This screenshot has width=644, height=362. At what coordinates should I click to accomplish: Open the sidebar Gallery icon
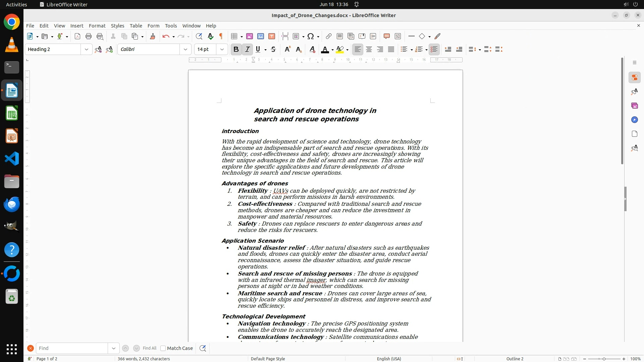point(634,106)
